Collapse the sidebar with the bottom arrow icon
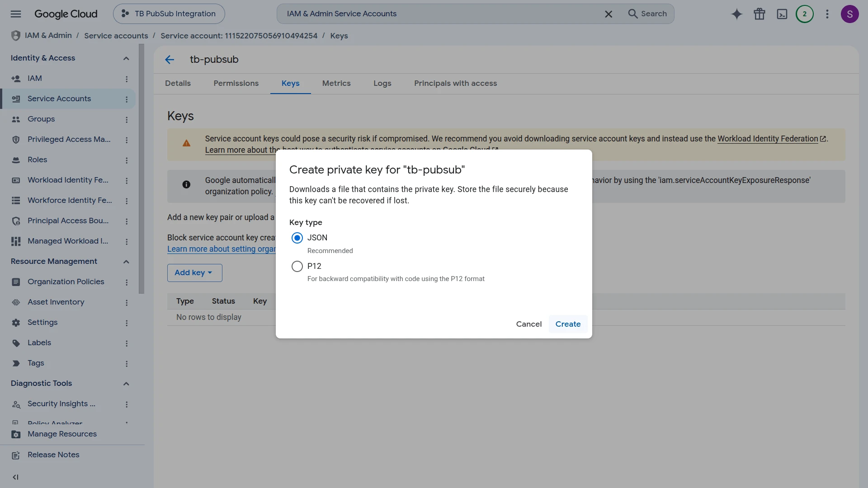 point(16,477)
